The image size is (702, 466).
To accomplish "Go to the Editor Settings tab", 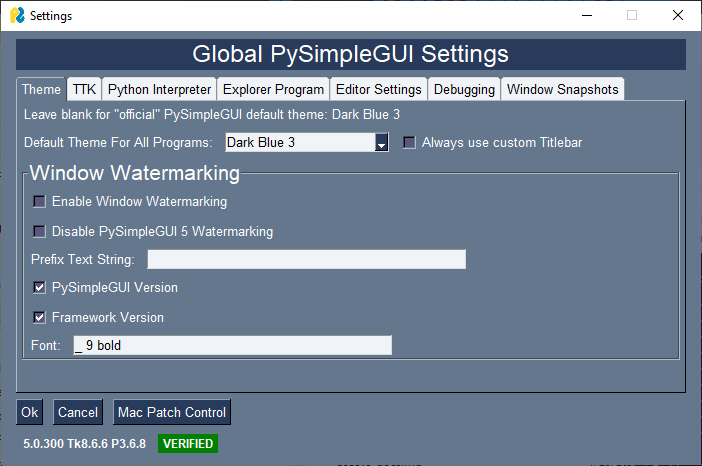I will 378,89.
